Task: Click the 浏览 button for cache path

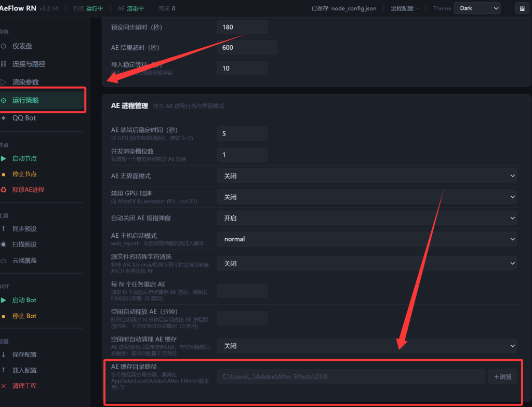Action: click(x=502, y=376)
